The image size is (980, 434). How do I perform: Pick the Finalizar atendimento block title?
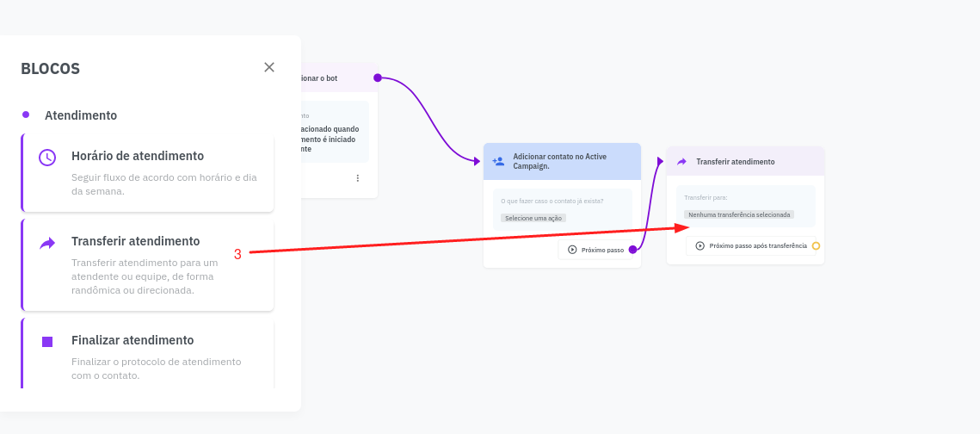[x=133, y=340]
